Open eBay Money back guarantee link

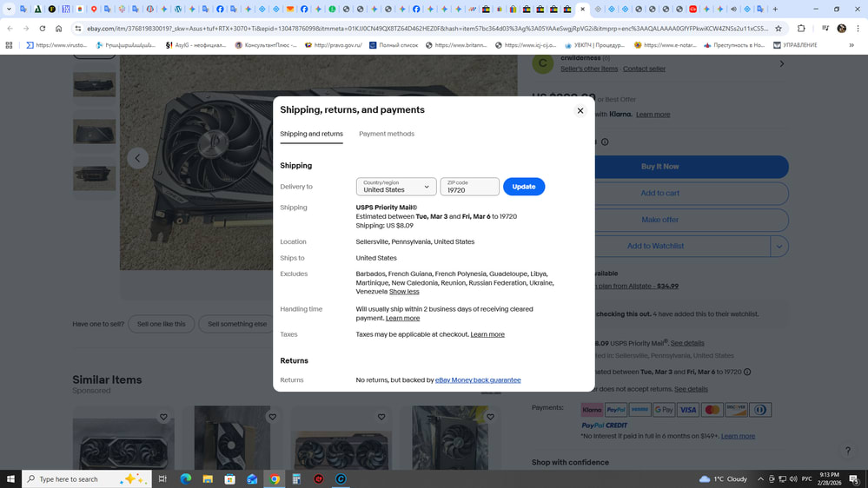[478, 380]
